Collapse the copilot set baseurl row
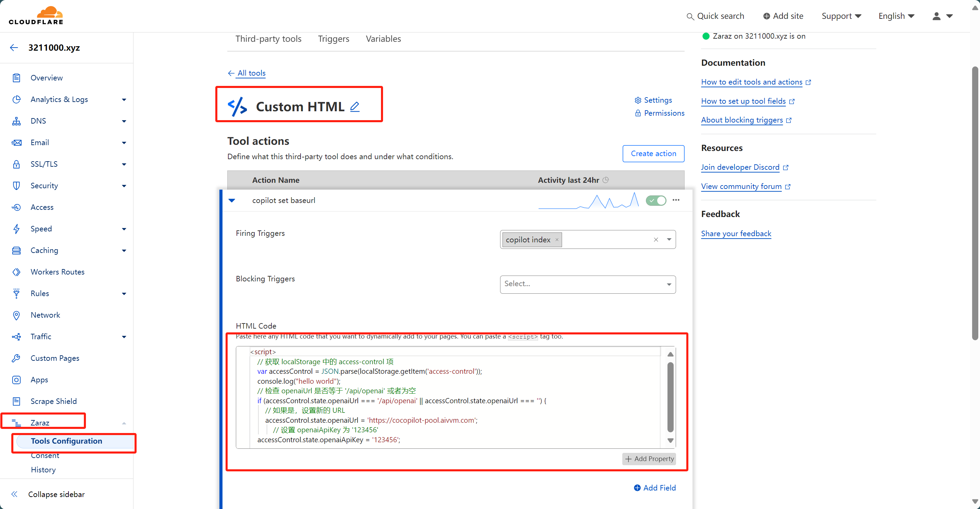 tap(232, 201)
